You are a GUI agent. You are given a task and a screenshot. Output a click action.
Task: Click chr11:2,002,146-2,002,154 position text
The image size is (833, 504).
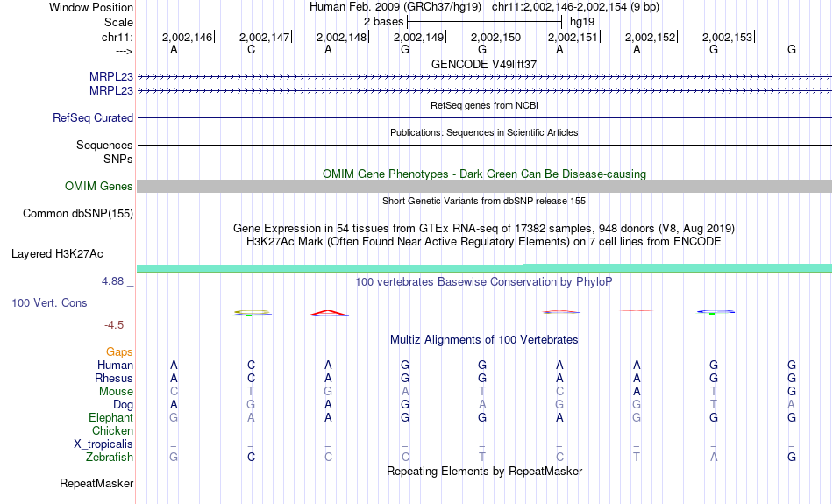point(575,7)
